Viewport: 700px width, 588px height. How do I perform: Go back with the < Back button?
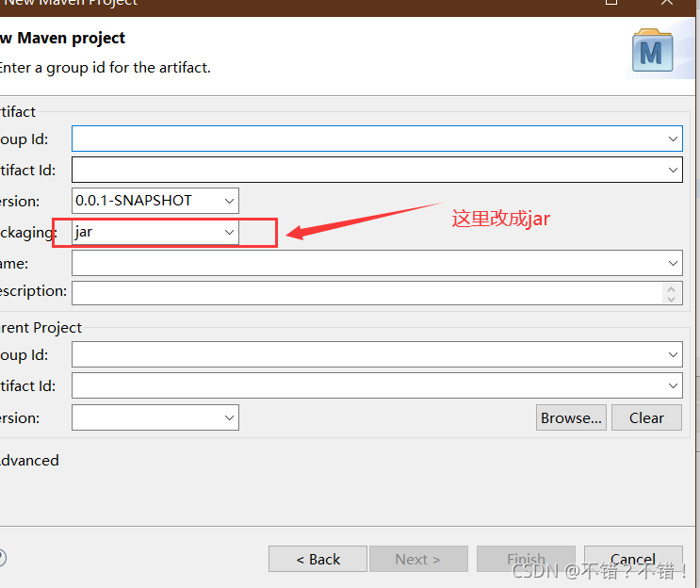pos(317,559)
